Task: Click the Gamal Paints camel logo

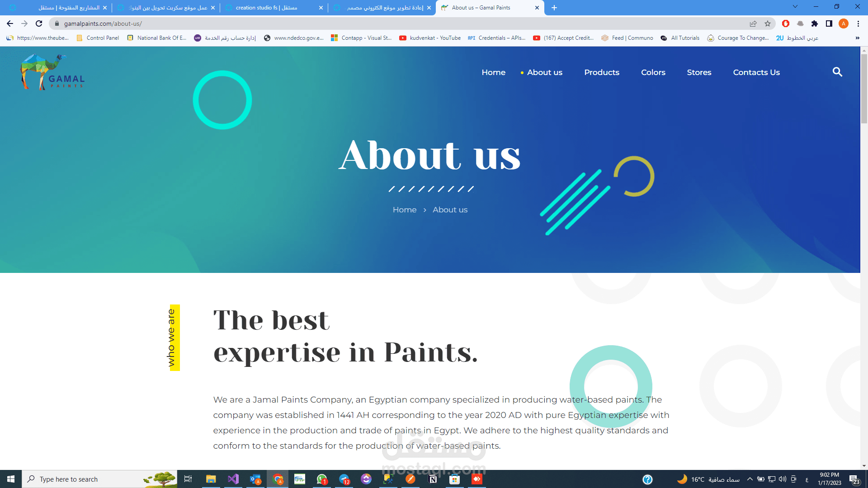Action: (52, 72)
